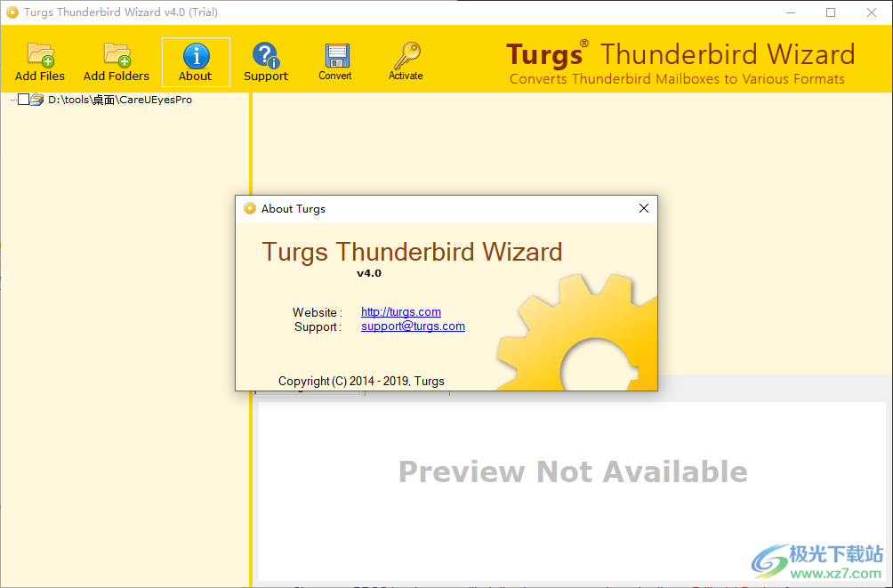Select the D:\tools CareUEyesPro folder drive icon
The height and width of the screenshot is (588, 893).
click(x=37, y=100)
